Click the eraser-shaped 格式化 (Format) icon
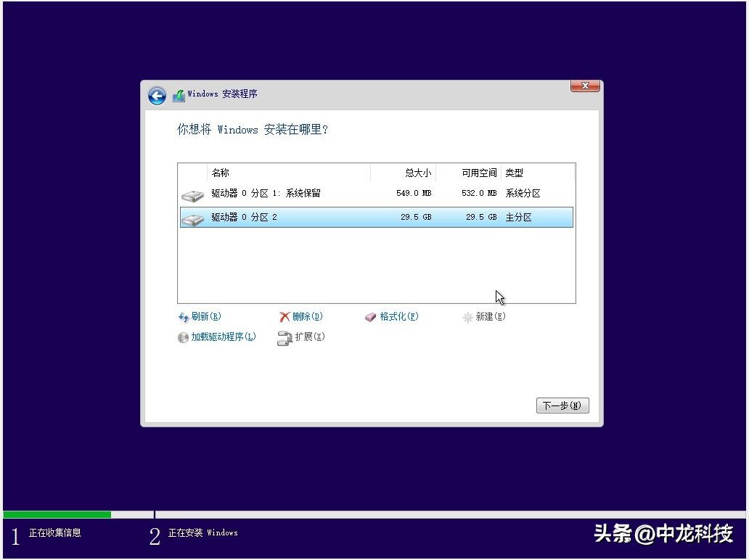Image resolution: width=749 pixels, height=560 pixels. [370, 316]
